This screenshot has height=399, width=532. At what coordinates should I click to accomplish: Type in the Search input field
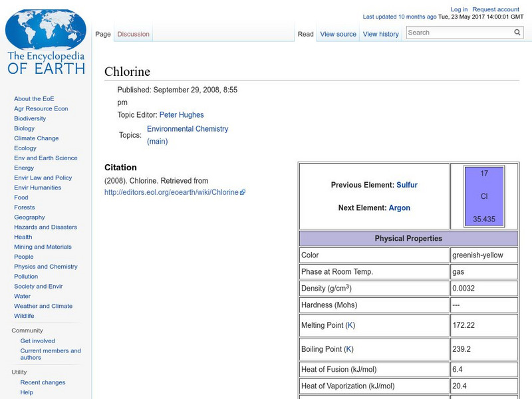point(459,33)
